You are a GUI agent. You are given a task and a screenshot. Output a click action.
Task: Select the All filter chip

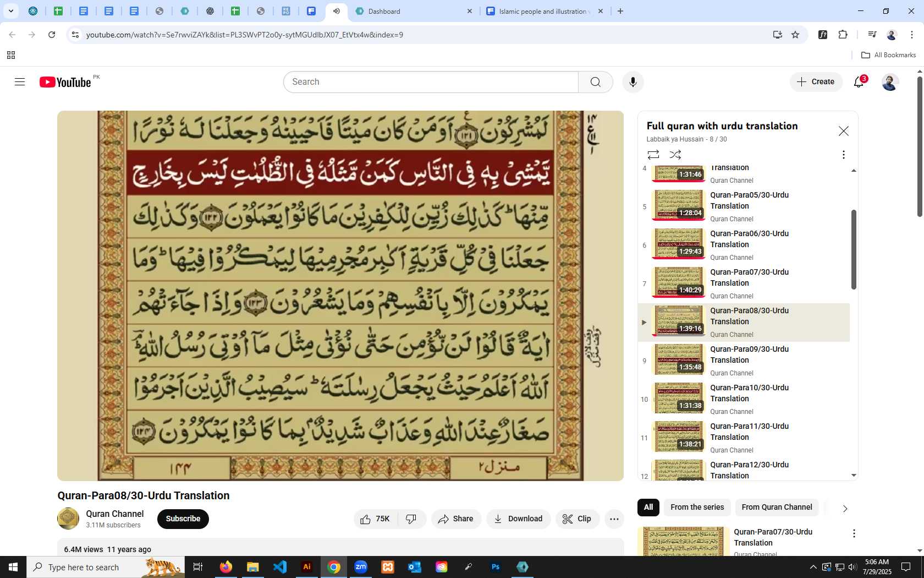click(x=648, y=508)
